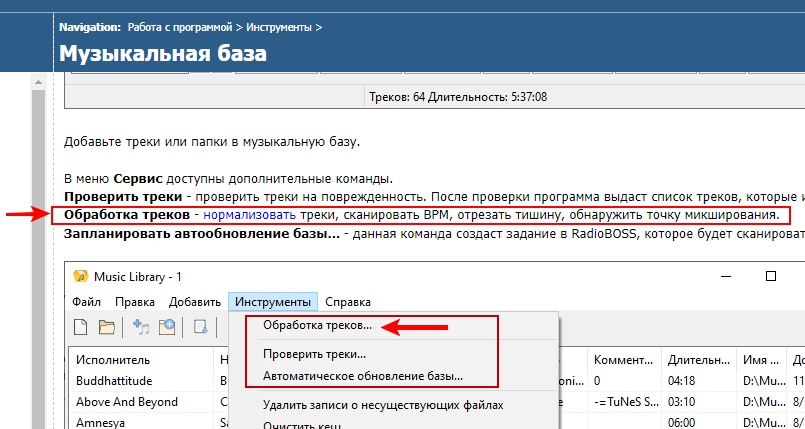Viewport: 805px width, 429px height.
Task: Open the Правка menu
Action: pos(134,301)
